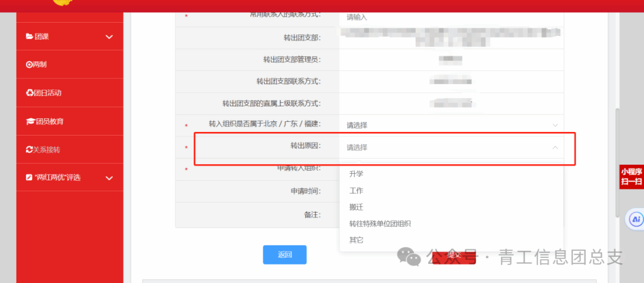644x283 pixels.
Task: Open the floating Ai assistant icon
Action: (x=635, y=219)
